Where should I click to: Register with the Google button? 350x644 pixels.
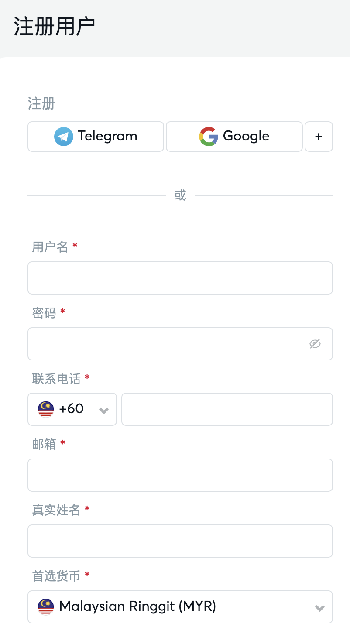tap(234, 137)
